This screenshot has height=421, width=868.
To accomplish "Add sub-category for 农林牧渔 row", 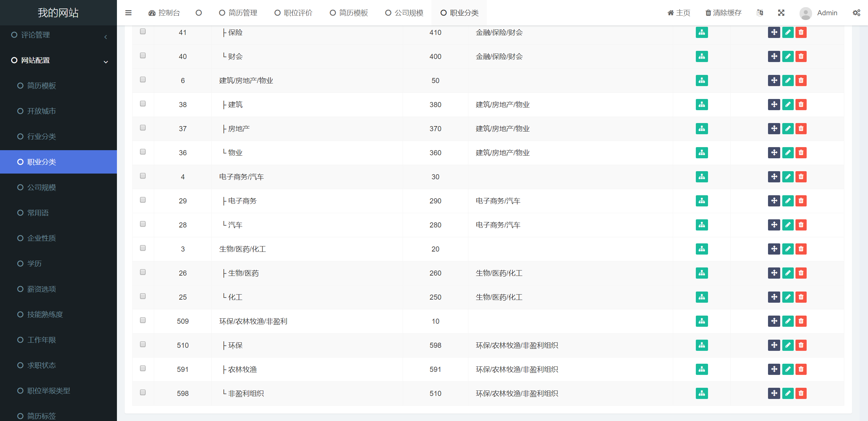I will 702,369.
